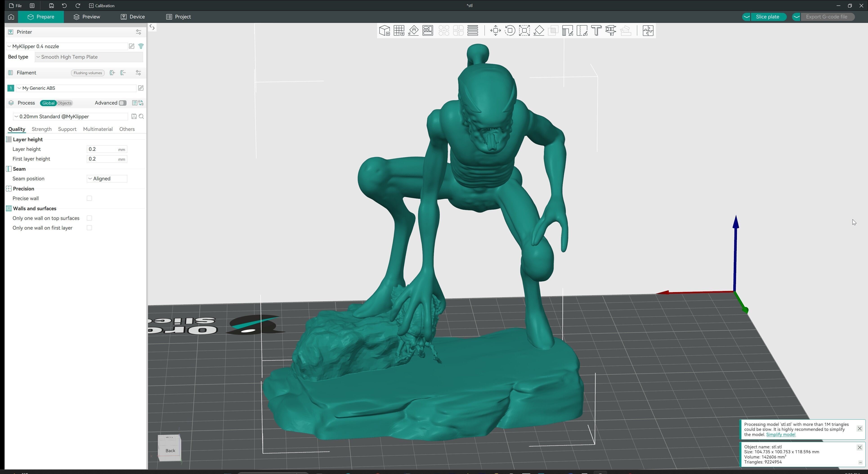Open the My Generic ABS filament dropdown

(x=76, y=88)
